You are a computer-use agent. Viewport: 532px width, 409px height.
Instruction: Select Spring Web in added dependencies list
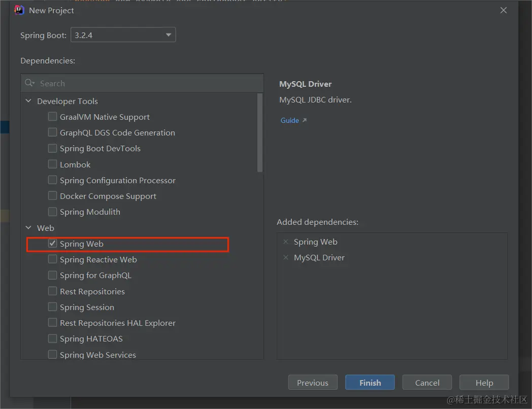pyautogui.click(x=316, y=242)
